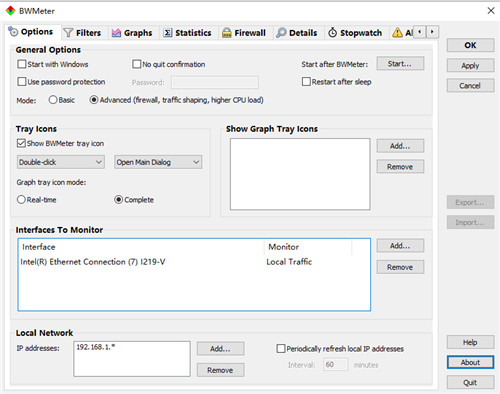Click the stopwatch icon on Stopwatch tab

click(332, 33)
